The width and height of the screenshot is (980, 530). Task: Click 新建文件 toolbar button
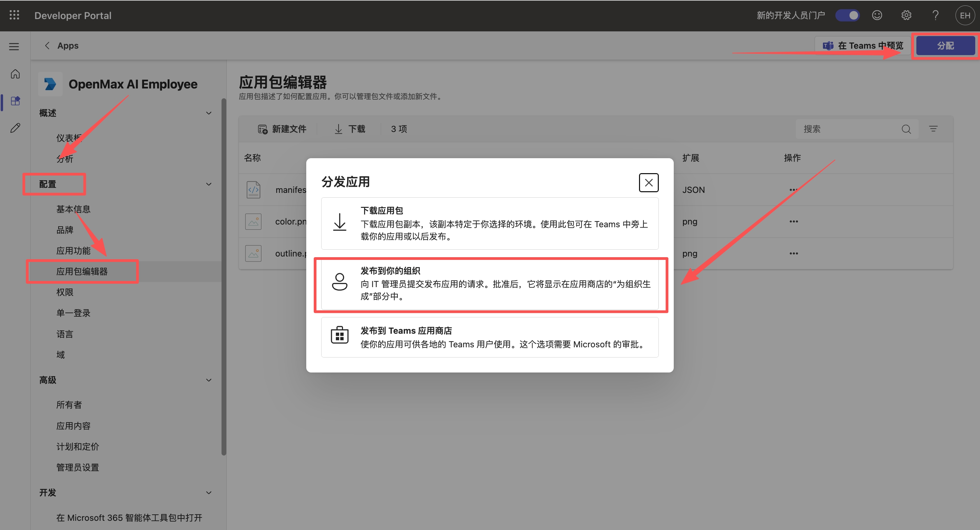tap(282, 129)
